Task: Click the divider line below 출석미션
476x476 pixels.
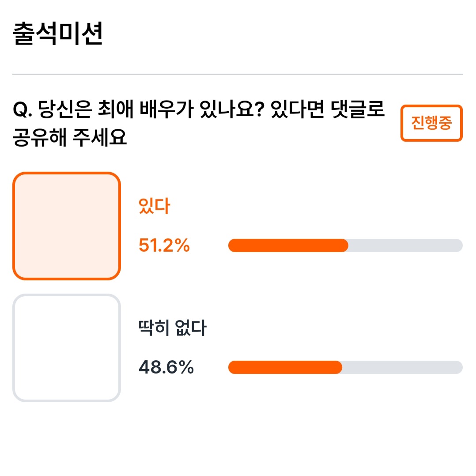Action: [x=238, y=74]
